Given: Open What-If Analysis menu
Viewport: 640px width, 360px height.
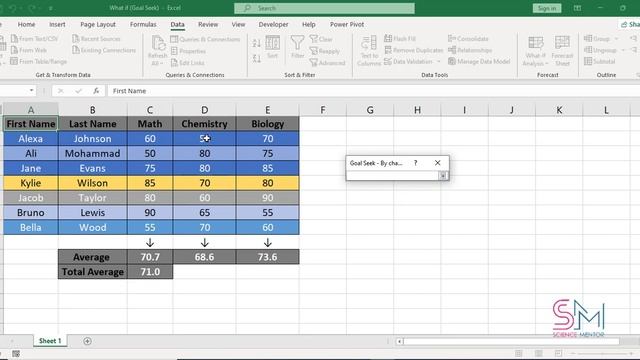Looking at the screenshot, I should coord(536,51).
